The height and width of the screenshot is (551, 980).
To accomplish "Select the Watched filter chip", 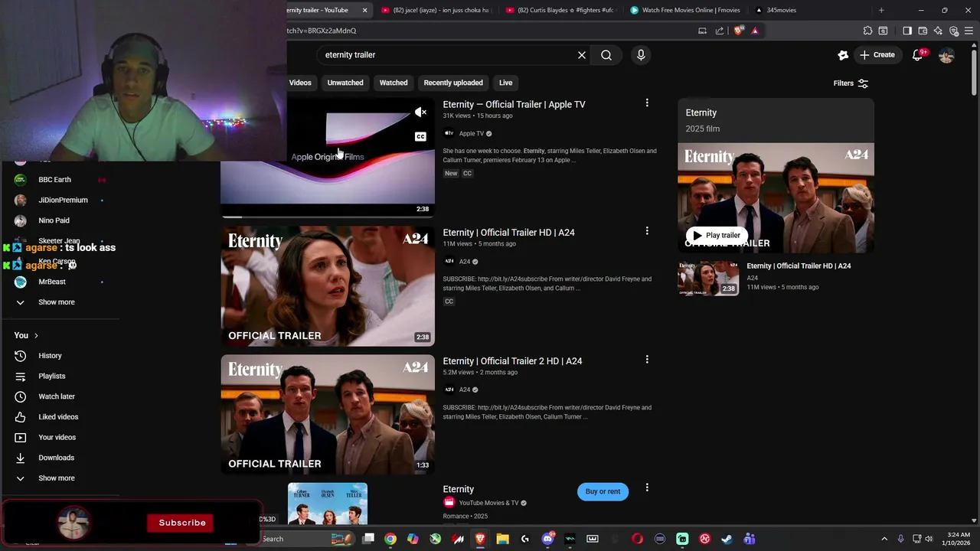I will [x=394, y=83].
